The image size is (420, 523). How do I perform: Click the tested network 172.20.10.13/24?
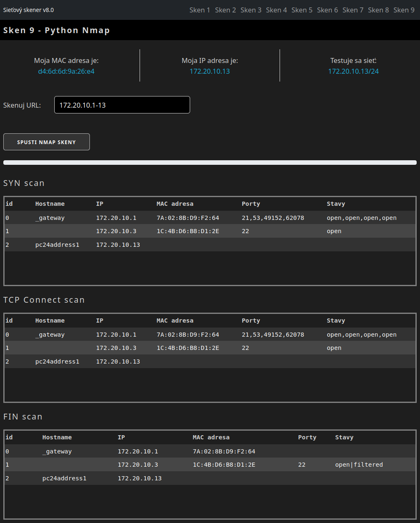coord(353,71)
